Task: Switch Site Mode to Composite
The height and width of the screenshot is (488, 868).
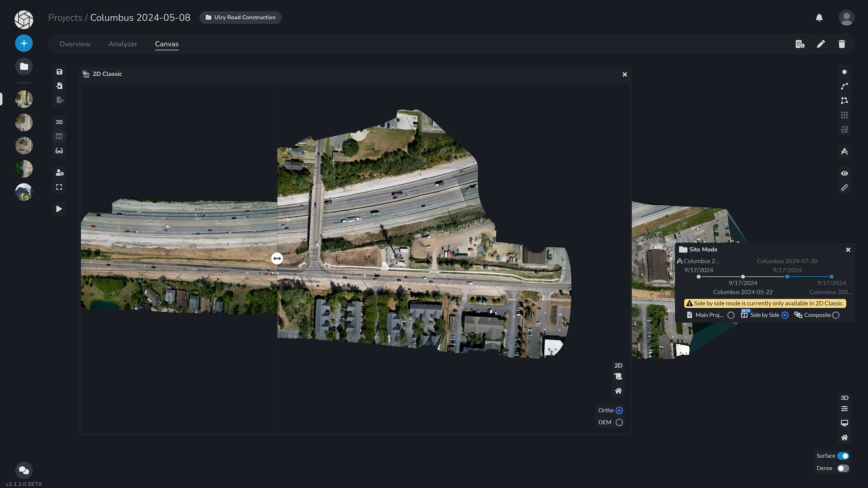Action: 836,315
